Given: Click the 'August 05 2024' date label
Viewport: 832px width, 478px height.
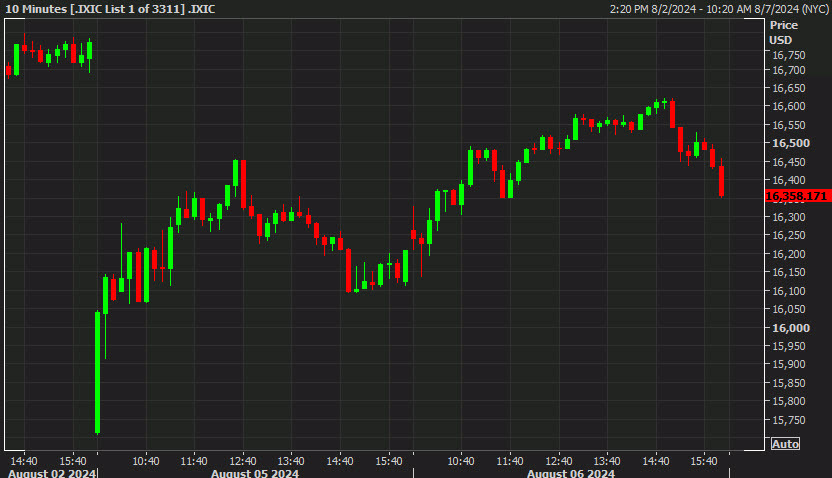Looking at the screenshot, I should [x=255, y=473].
